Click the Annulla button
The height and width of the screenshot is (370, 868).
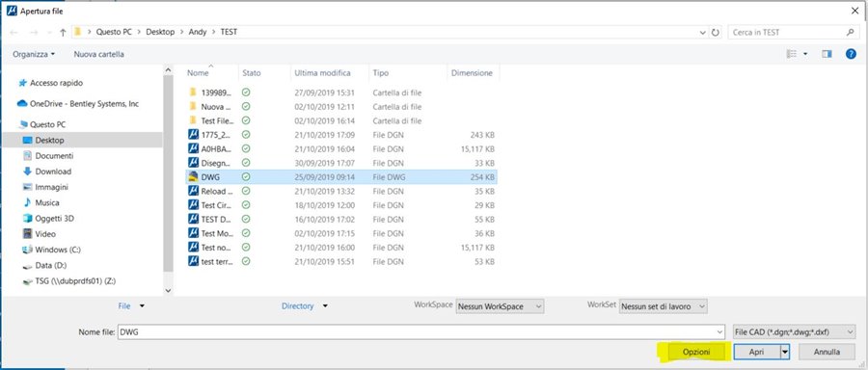point(827,352)
